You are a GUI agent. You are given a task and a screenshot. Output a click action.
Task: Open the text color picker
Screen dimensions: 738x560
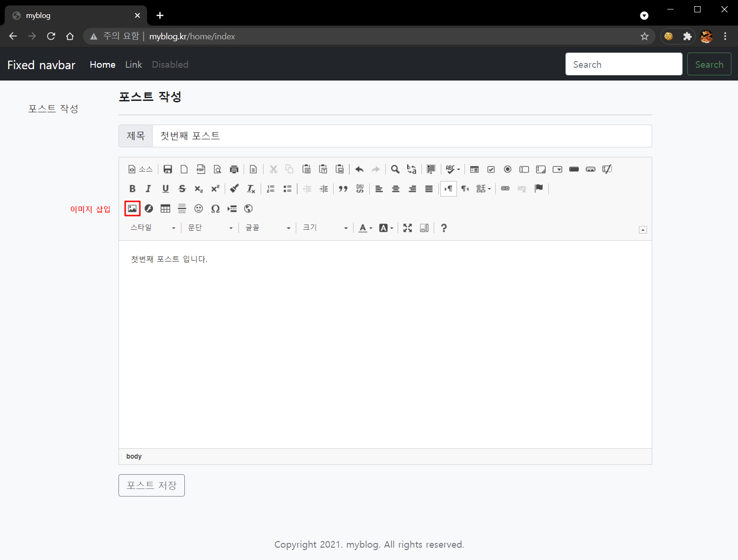tap(364, 228)
